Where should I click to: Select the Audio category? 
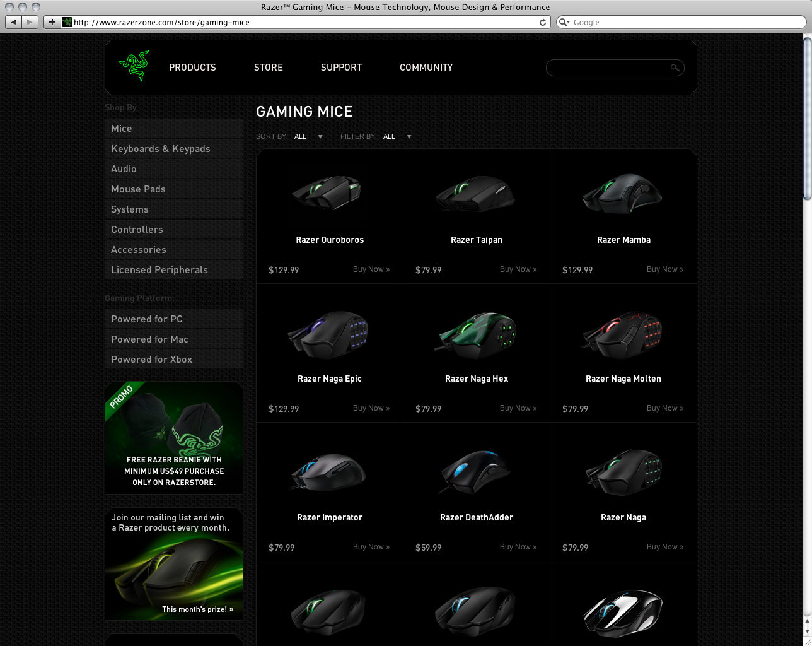click(174, 169)
